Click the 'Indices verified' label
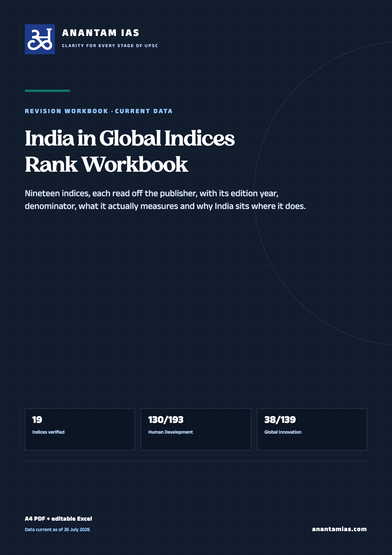Viewport: 392px width, 555px height. pos(48,432)
